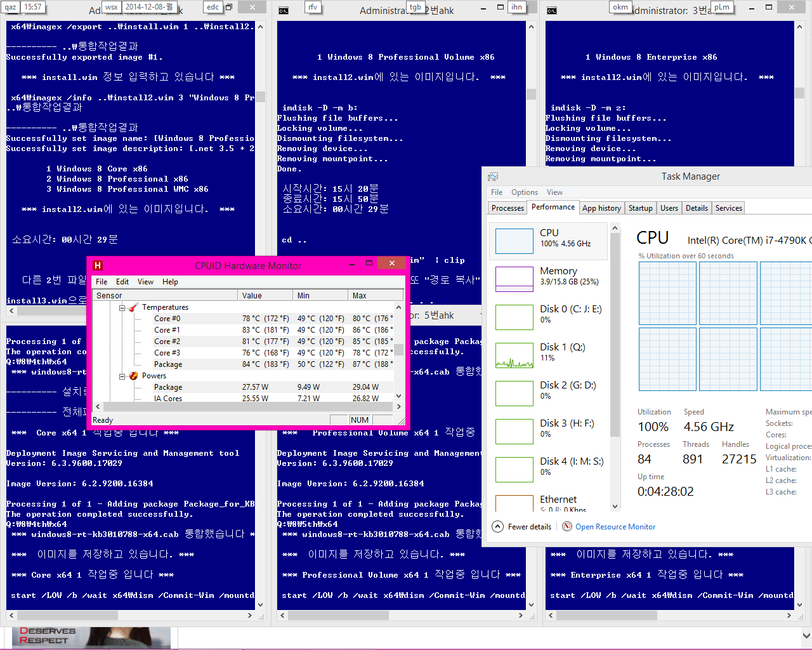812x650 pixels.
Task: Click the Resource Monitor gauge icon
Action: click(x=567, y=526)
